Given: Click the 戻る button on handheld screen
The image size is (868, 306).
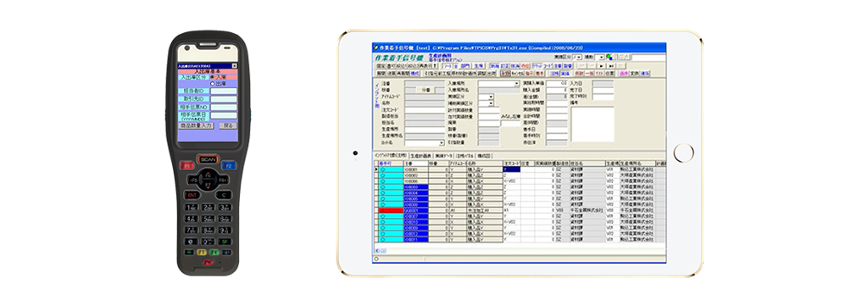Looking at the screenshot, I should 228,125.
